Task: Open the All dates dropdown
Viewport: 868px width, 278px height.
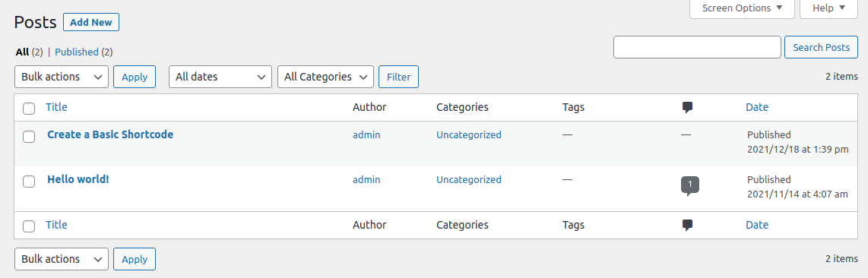Action: pyautogui.click(x=220, y=77)
